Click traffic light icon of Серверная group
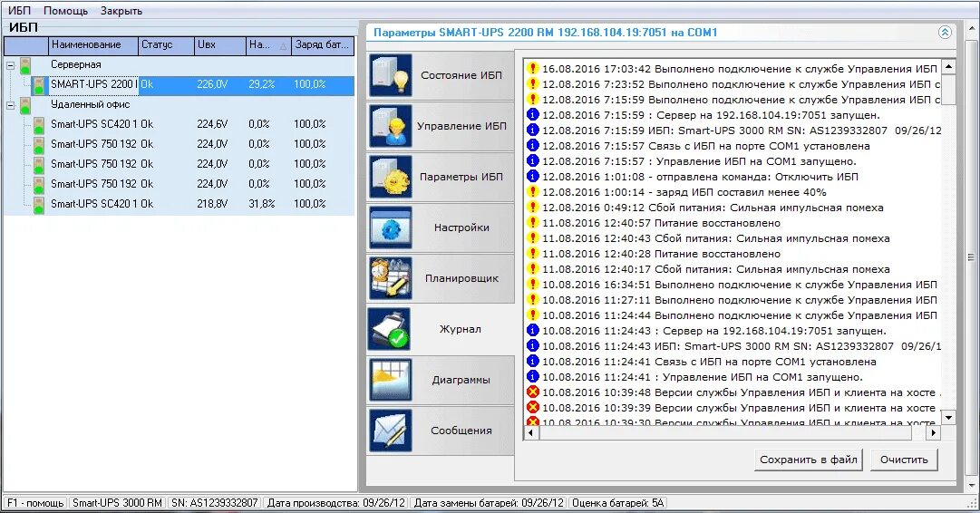980x513 pixels. (x=25, y=65)
